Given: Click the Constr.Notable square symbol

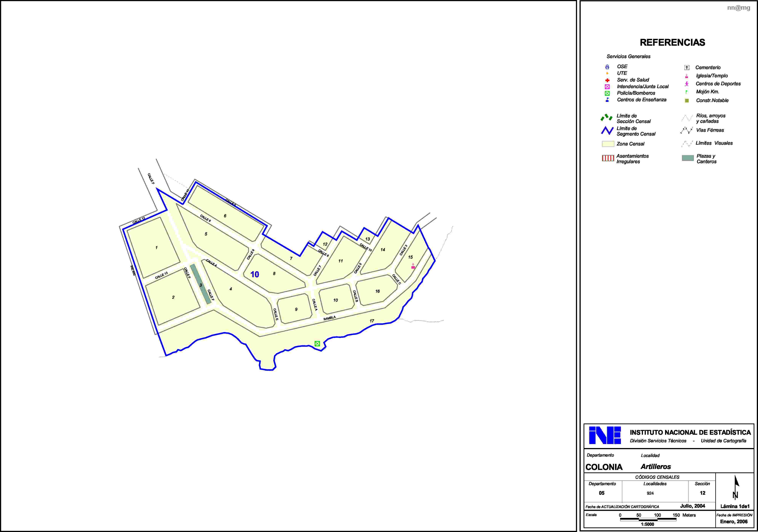Looking at the screenshot, I should pyautogui.click(x=687, y=101).
